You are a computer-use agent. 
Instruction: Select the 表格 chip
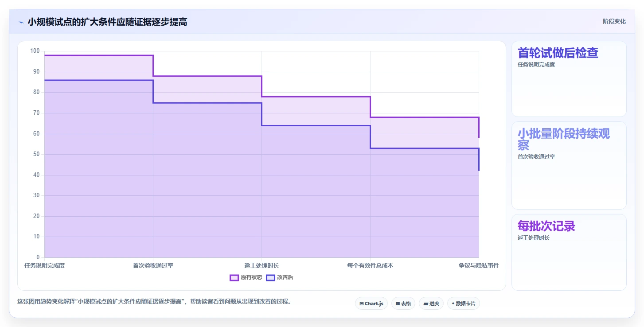coord(403,304)
